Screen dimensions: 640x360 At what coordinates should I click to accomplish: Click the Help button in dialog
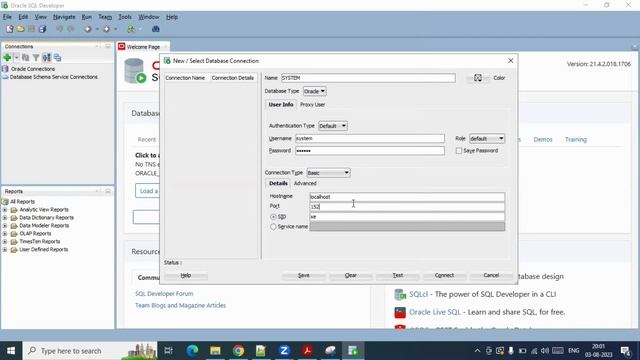tap(186, 276)
